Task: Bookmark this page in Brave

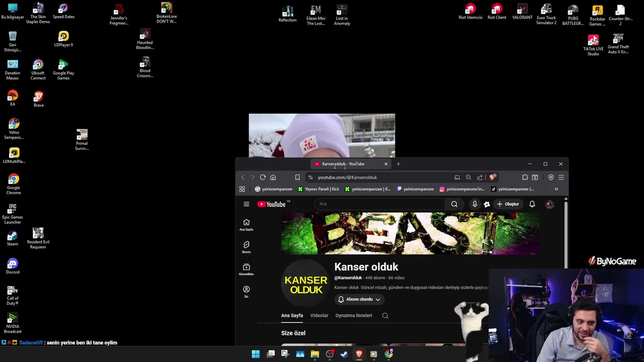Action: [297, 177]
